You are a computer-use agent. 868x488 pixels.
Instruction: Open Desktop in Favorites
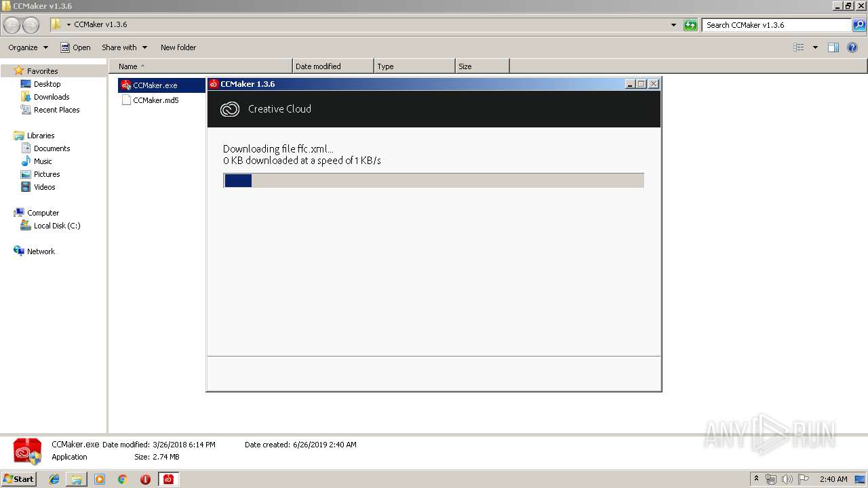point(41,84)
